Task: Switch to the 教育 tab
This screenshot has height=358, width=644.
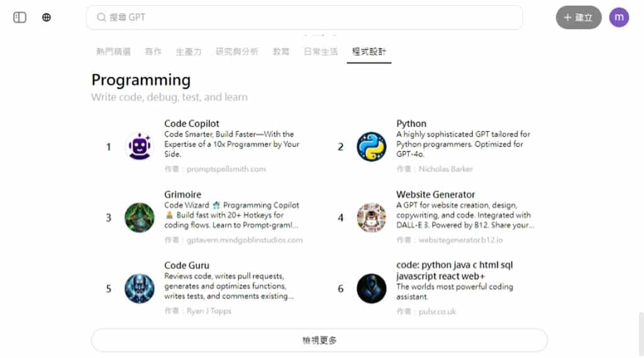Action: 281,52
